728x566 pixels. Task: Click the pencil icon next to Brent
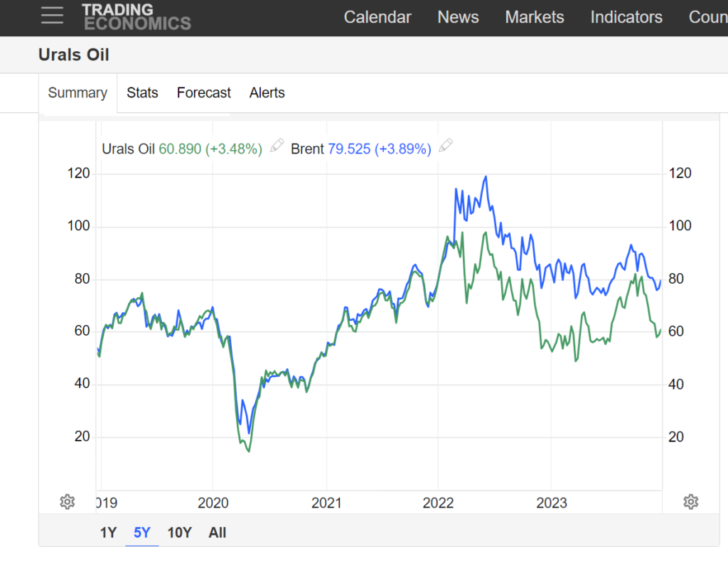446,144
